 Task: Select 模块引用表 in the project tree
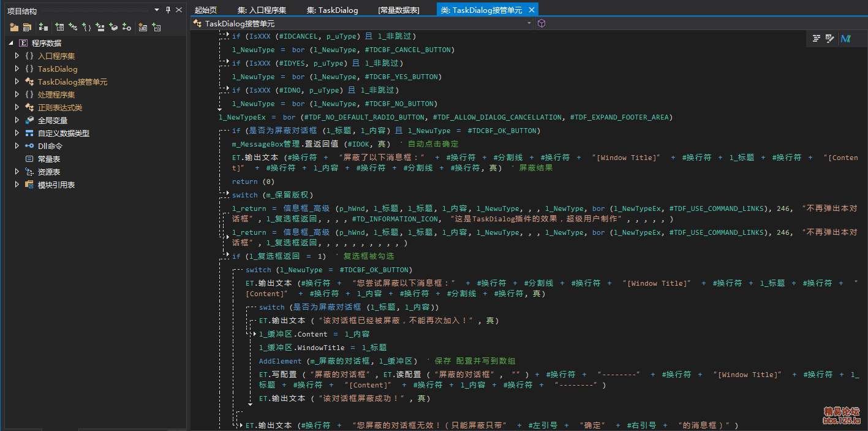click(x=56, y=185)
